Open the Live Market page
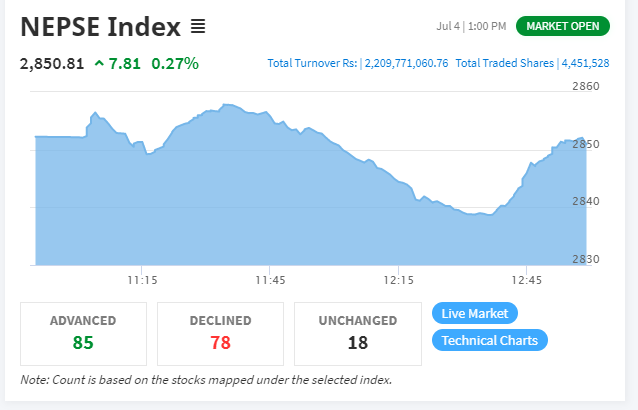Screen dimensions: 638x410 (475, 313)
